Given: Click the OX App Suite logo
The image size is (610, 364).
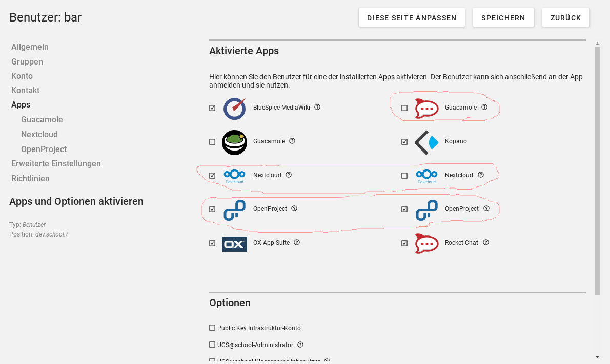Looking at the screenshot, I should point(234,244).
